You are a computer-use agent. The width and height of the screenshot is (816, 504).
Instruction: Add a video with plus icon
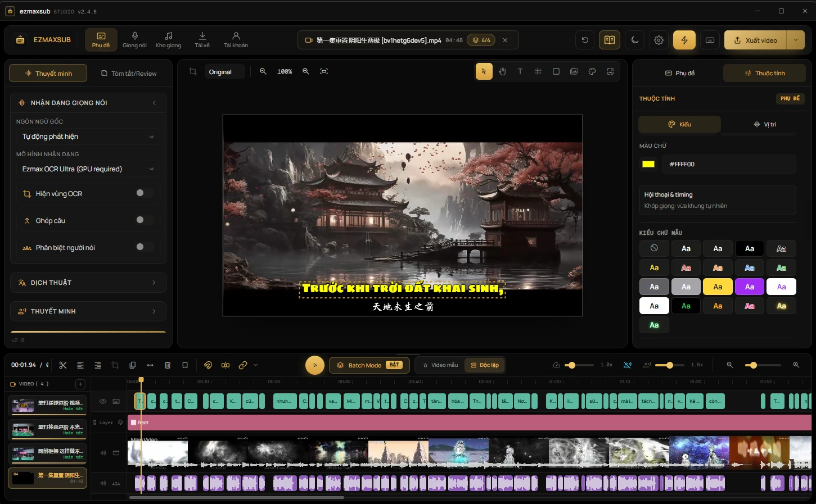80,384
